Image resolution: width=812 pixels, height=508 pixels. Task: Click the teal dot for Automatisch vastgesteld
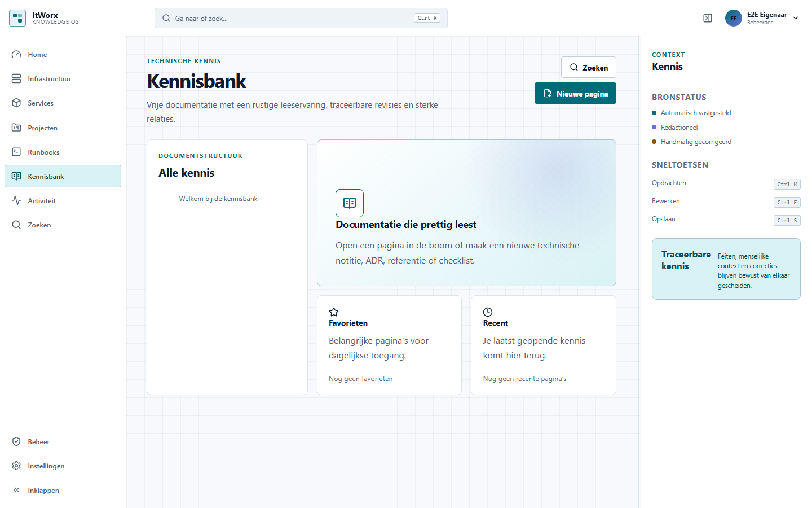click(x=654, y=113)
